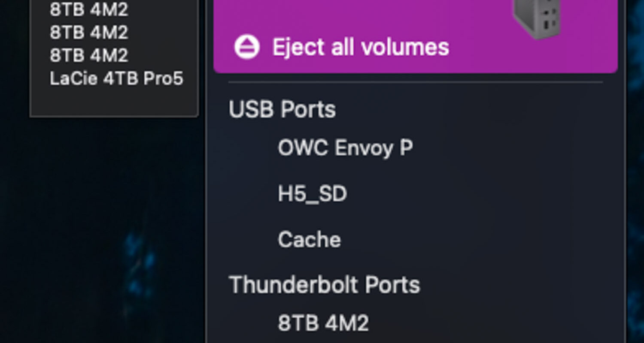Click the blank area right of USB Ports

[x=472, y=109]
